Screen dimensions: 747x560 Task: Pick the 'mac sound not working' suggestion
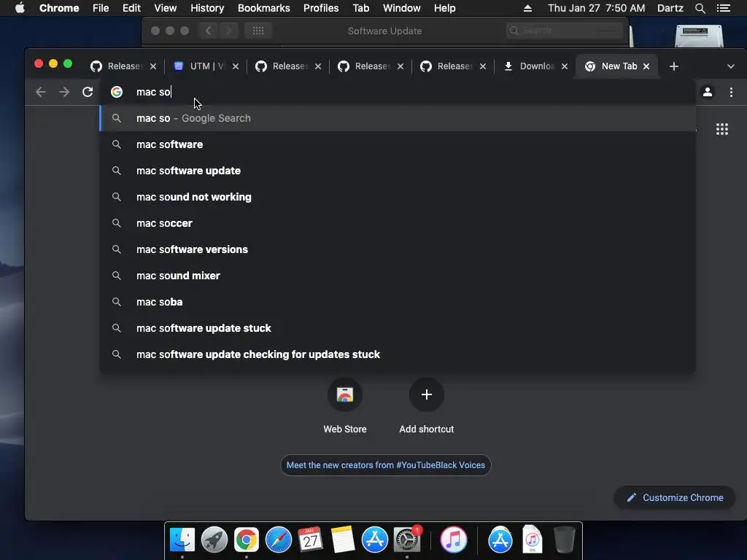click(398, 197)
